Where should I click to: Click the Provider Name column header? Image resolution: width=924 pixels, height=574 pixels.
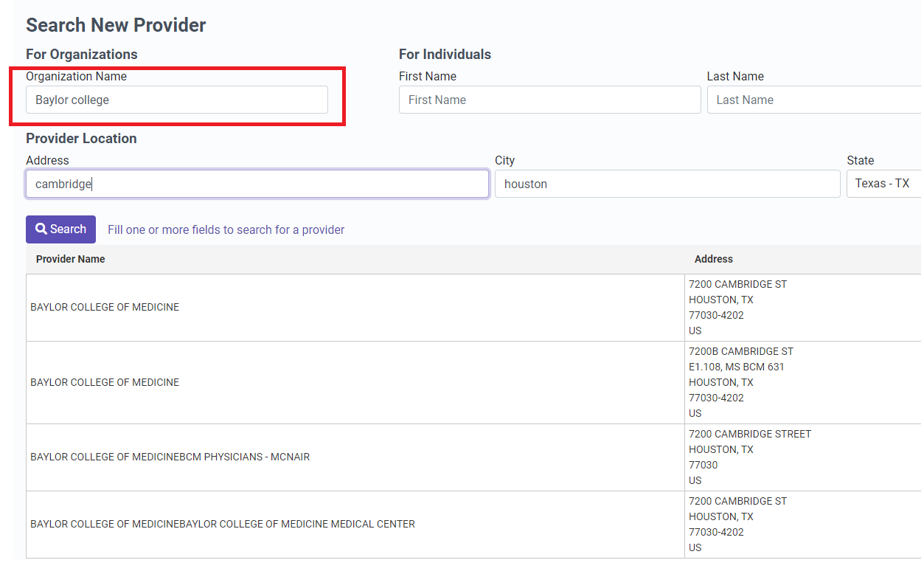[71, 259]
